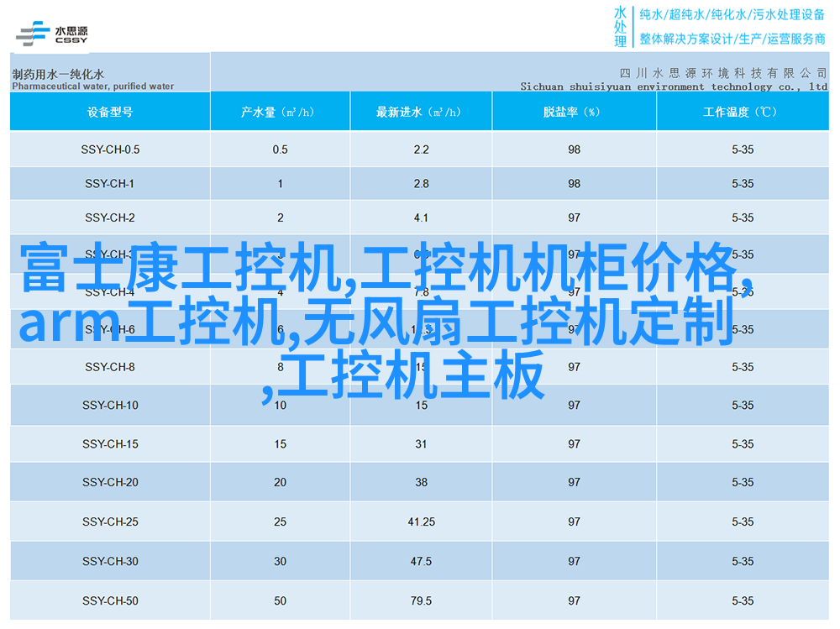Screen dimensions: 840x629
Task: Click the model cell SSY-CH-50
Action: click(110, 601)
